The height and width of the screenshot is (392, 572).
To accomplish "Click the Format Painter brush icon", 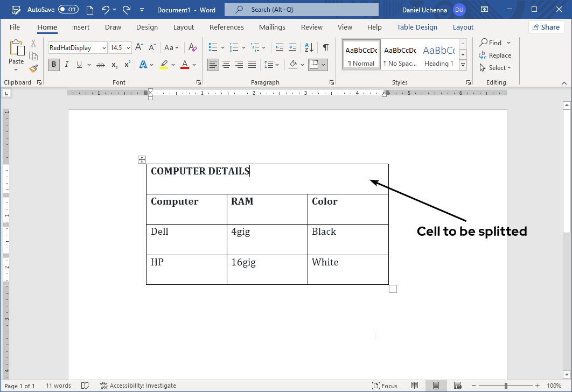I will coord(33,68).
